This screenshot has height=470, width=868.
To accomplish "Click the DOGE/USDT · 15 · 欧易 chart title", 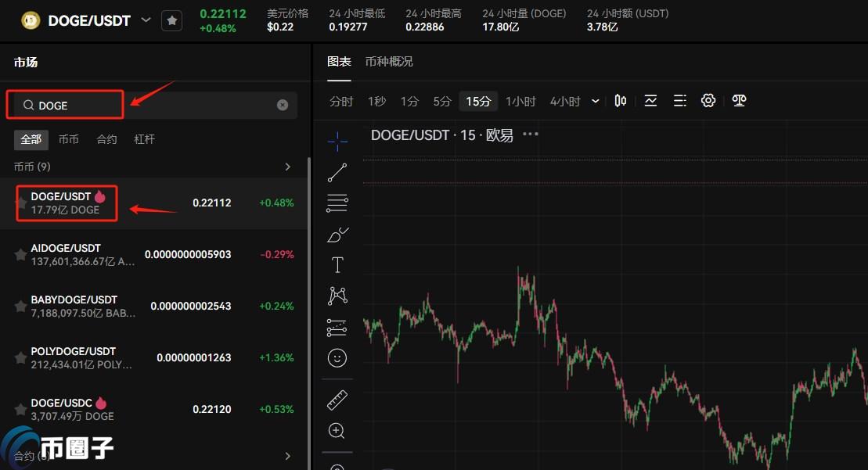I will pyautogui.click(x=441, y=135).
